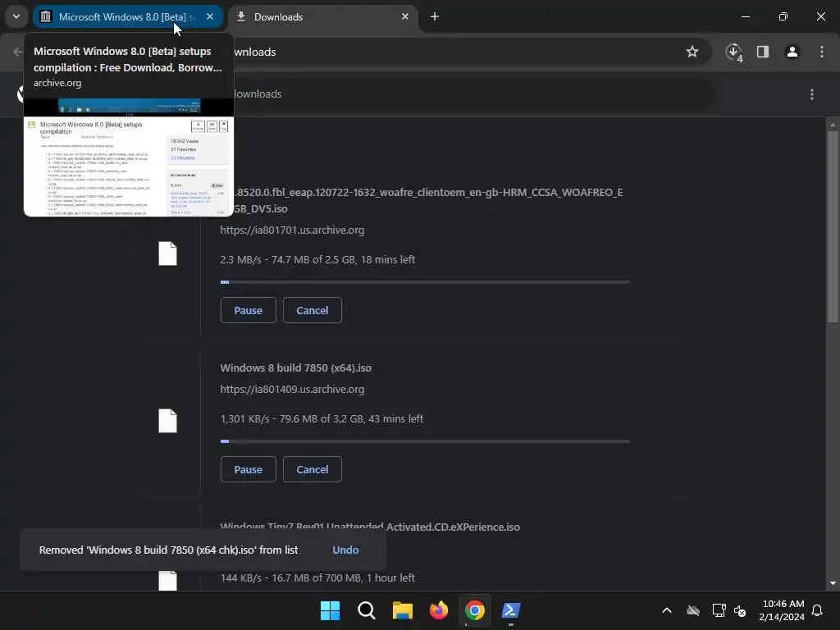The width and height of the screenshot is (840, 630).
Task: Click the tab preview thumbnail of archive.org
Action: click(x=129, y=157)
